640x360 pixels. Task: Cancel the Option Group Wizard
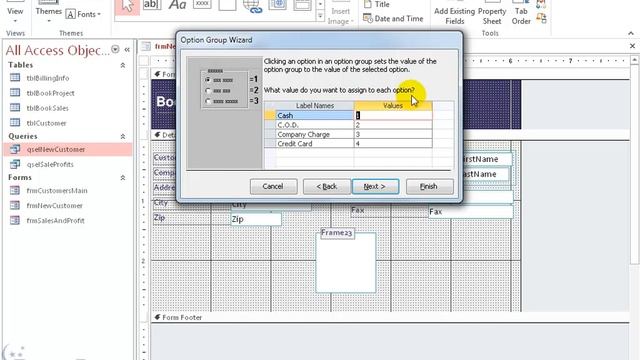[x=273, y=187]
